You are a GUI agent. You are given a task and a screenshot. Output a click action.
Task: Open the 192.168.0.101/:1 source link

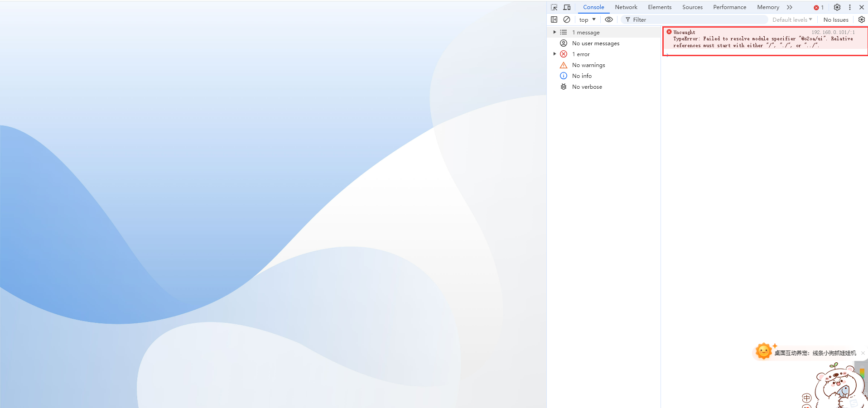coord(833,32)
